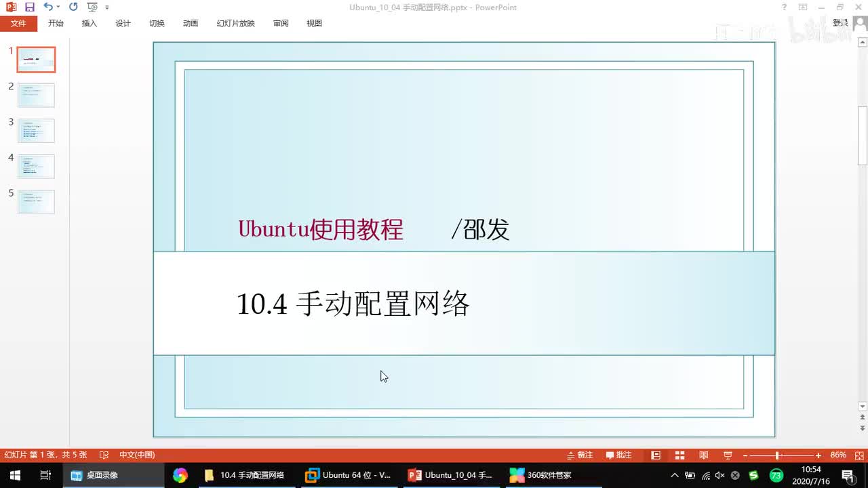Image resolution: width=868 pixels, height=488 pixels.
Task: Click the Save icon in quick access toolbar
Action: [29, 7]
